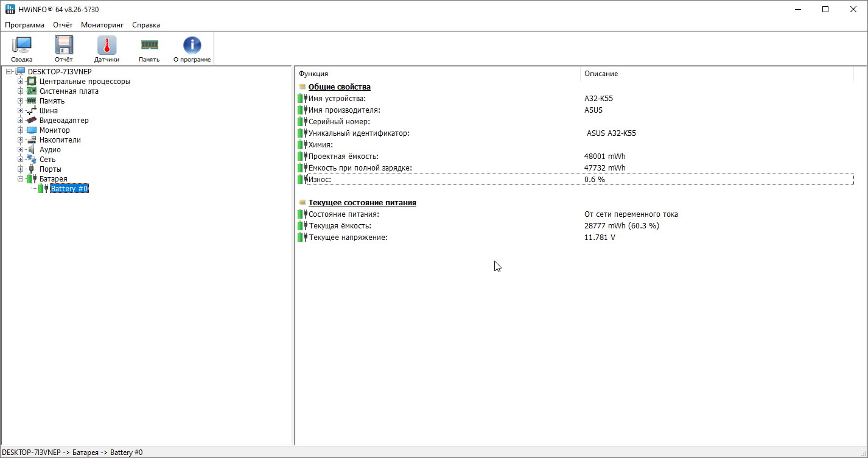Select DESKTOP-7I3VNEP root label in tree
The height and width of the screenshot is (458, 868).
pos(60,71)
